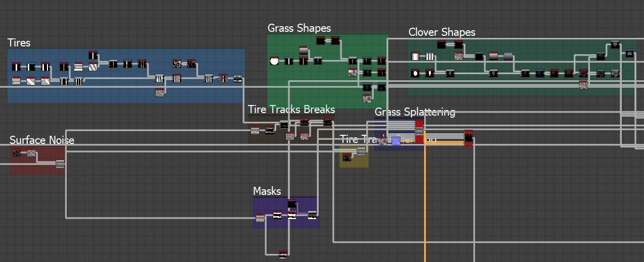Select the red node at the orange wire's end
Viewport: 644px width, 262px height.
468,138
